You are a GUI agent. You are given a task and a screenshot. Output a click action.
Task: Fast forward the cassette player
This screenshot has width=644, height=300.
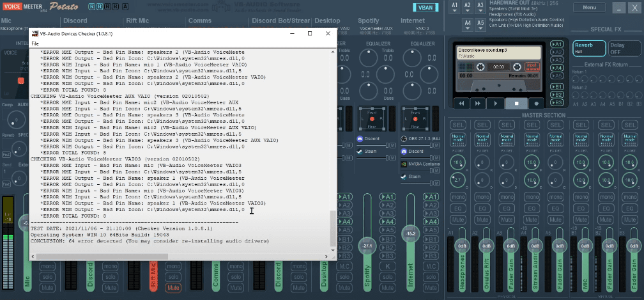click(x=479, y=103)
